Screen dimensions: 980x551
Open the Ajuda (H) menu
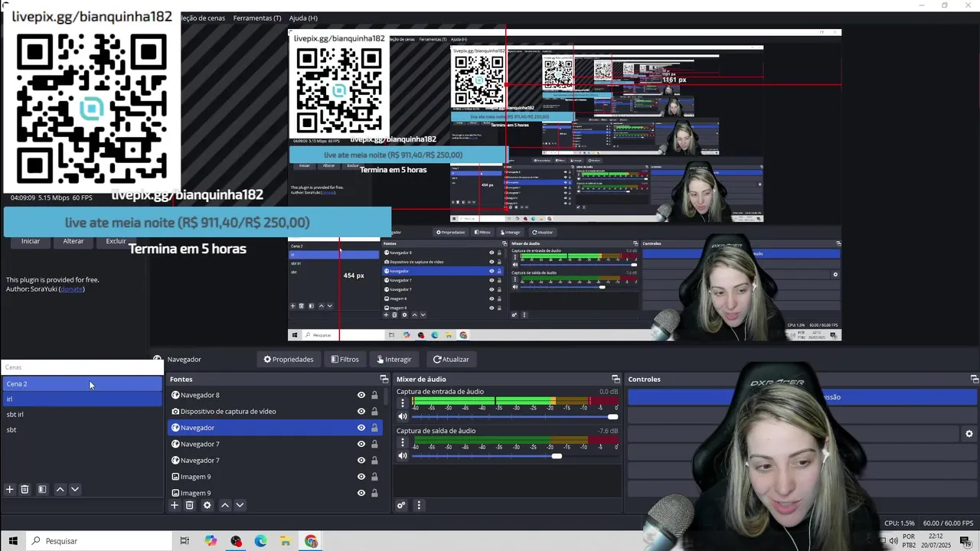click(303, 18)
